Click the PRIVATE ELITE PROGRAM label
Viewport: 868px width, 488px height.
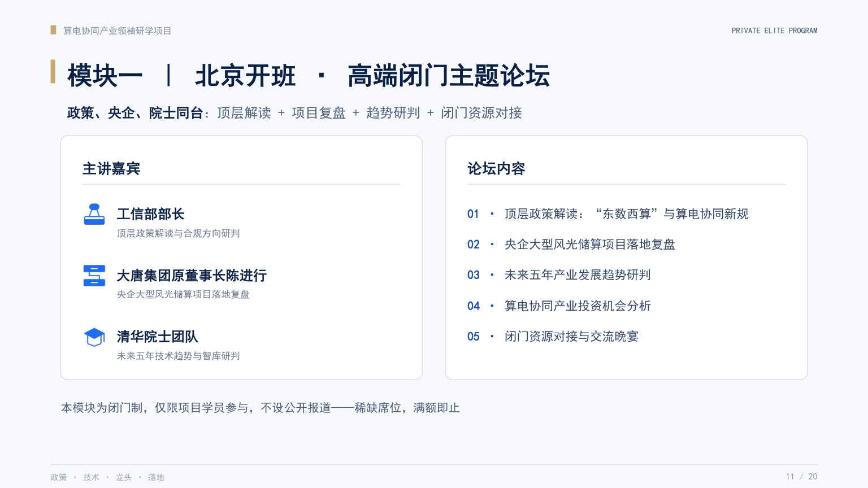click(x=775, y=30)
